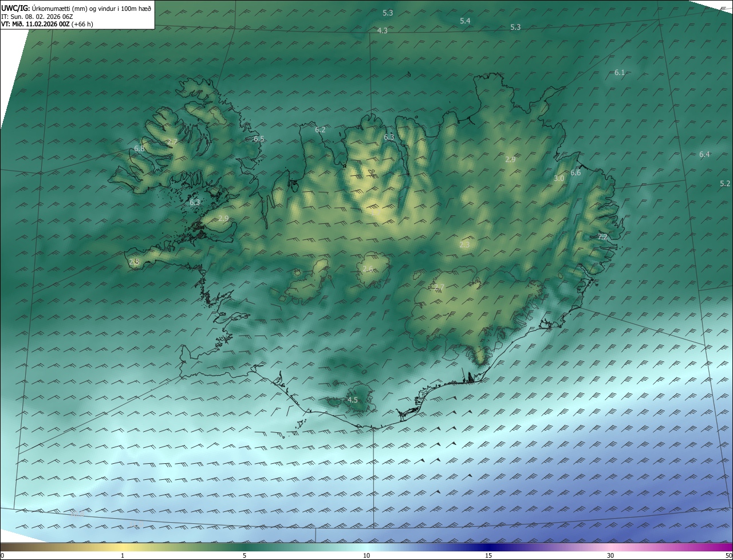733x560 pixels.
Task: Click the 4.3 value label on the map
Action: coord(383,30)
